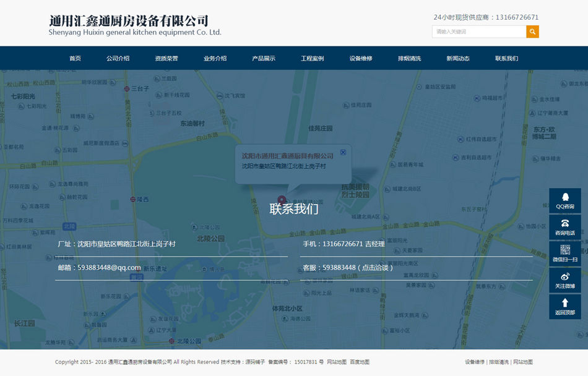Screen dimensions: 588x376
Task: Open 公司介绍 navigation item
Action: point(118,58)
